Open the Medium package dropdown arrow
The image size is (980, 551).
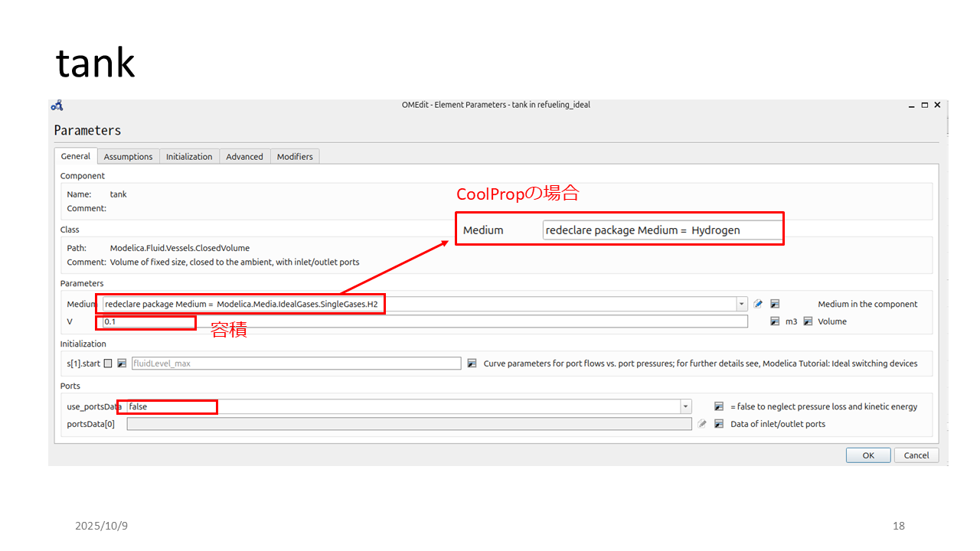click(741, 304)
